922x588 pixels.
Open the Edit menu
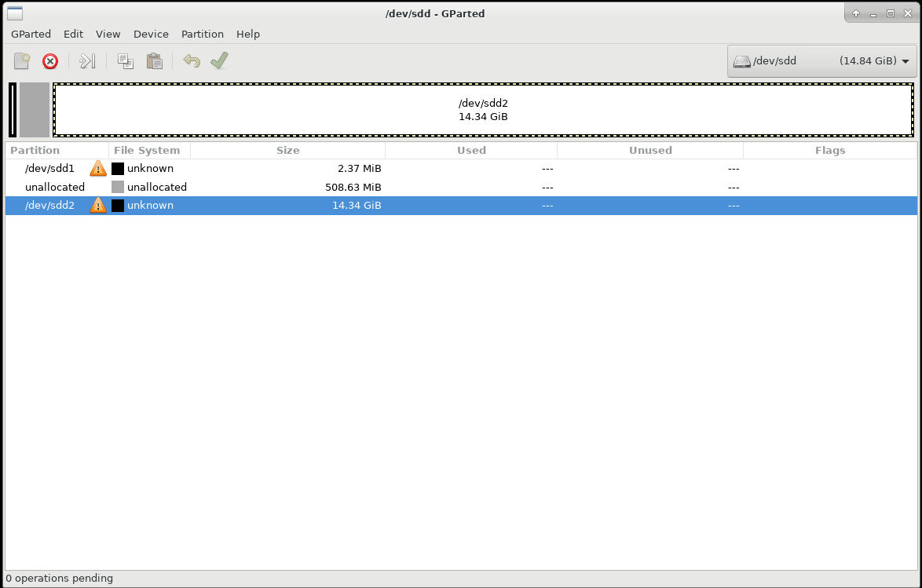[x=74, y=34]
